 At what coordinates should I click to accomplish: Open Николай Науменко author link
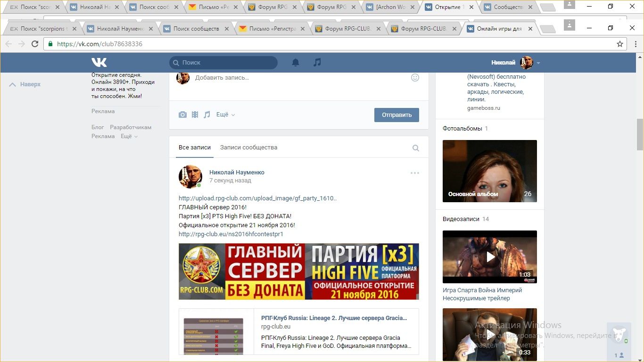pos(237,173)
